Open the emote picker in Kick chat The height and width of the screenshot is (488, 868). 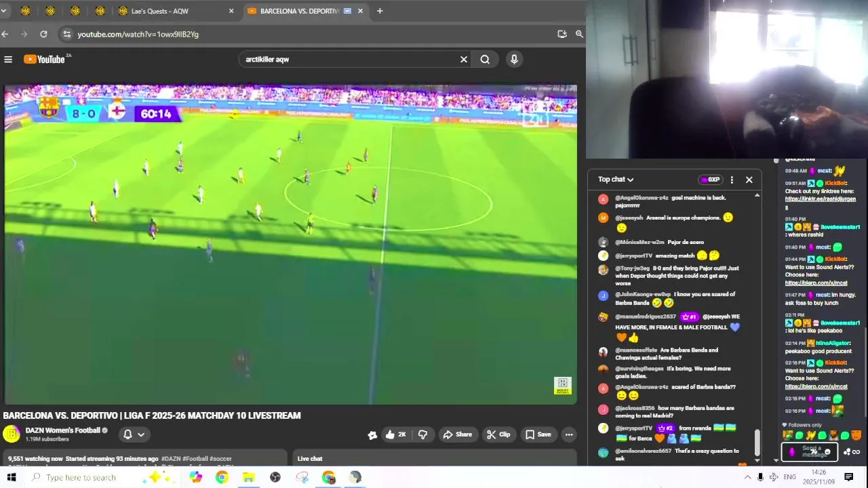click(827, 452)
